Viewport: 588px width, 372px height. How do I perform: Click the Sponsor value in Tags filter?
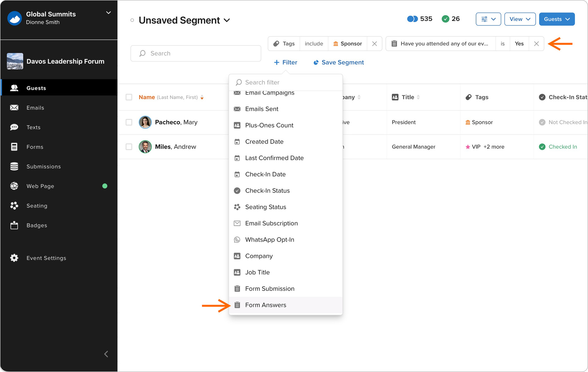coord(348,44)
